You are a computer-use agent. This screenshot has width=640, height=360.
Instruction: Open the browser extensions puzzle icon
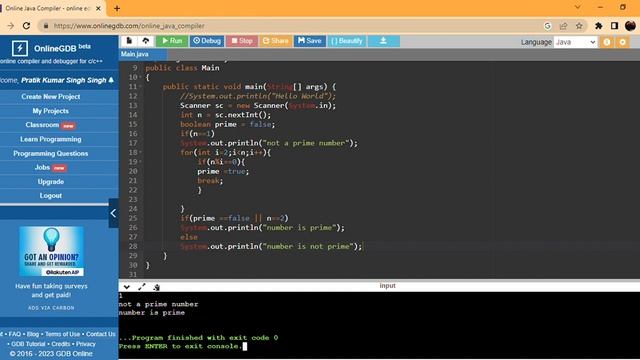[x=598, y=26]
